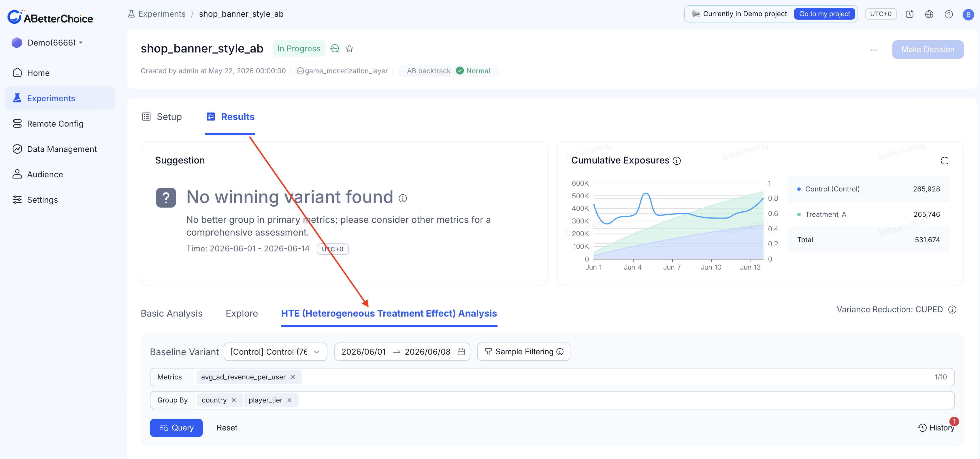Open Settings in the sidebar
The height and width of the screenshot is (459, 980).
pyautogui.click(x=60, y=200)
